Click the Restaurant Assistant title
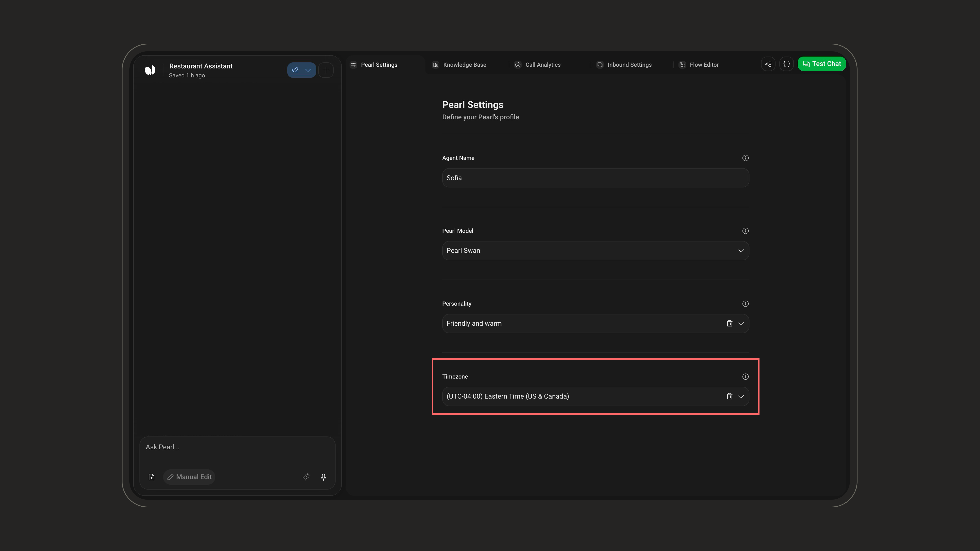The image size is (980, 551). pyautogui.click(x=200, y=66)
